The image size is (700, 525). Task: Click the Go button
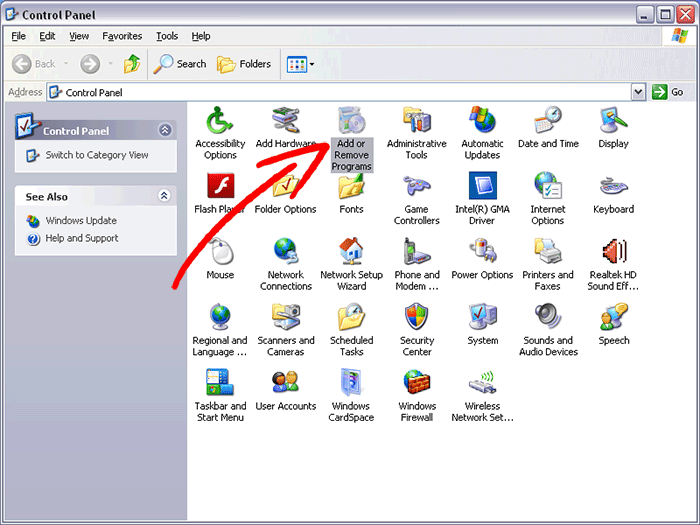(668, 92)
